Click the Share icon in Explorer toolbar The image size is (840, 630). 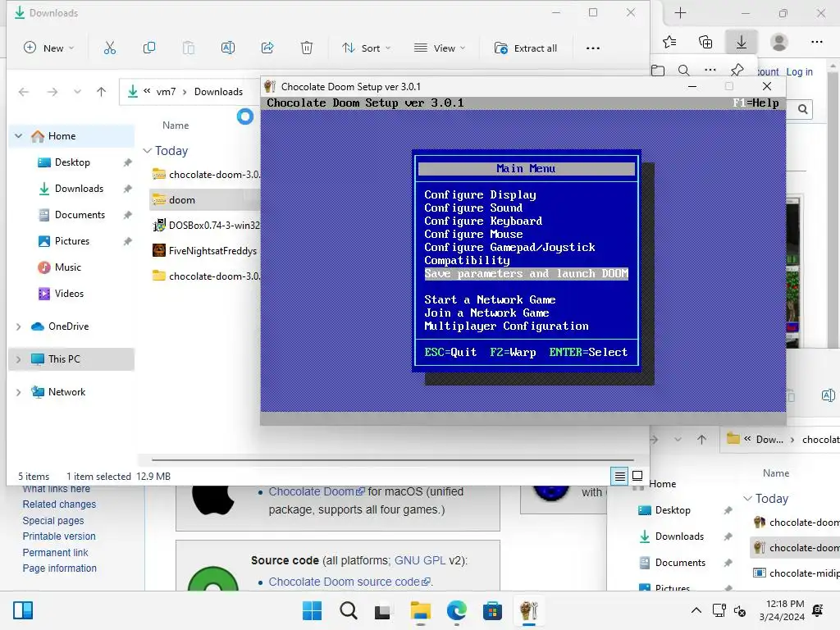tap(267, 48)
